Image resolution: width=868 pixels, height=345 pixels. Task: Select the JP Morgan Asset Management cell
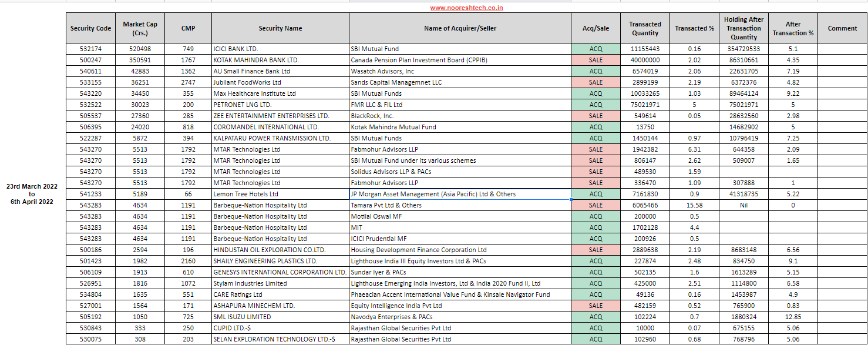point(460,194)
